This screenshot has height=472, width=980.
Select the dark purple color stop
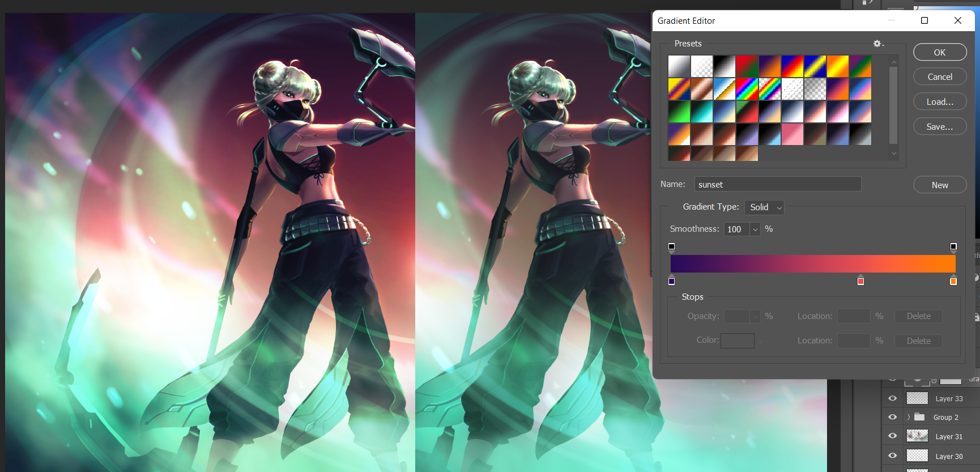pyautogui.click(x=672, y=280)
